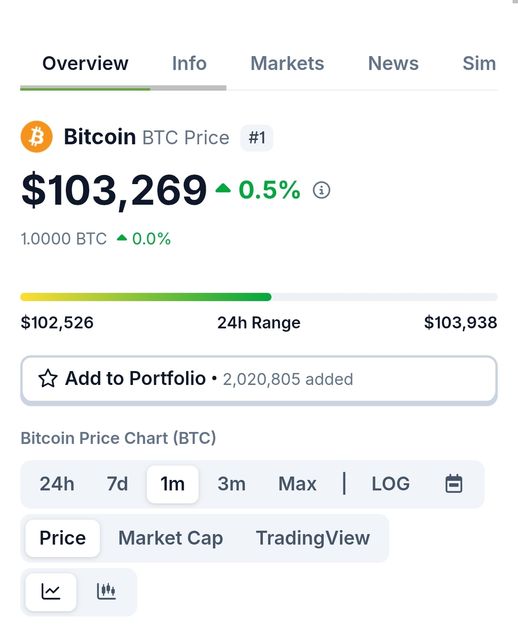Click the orange Bitcoin logo icon
The width and height of the screenshot is (518, 640).
(36, 136)
